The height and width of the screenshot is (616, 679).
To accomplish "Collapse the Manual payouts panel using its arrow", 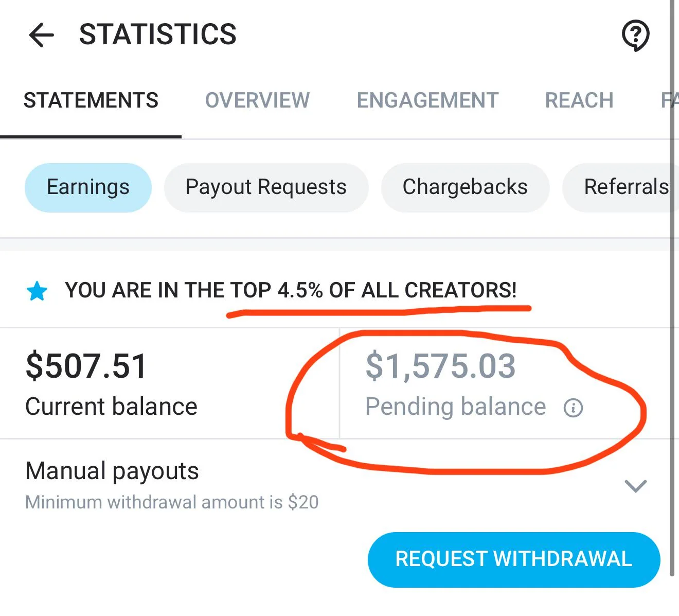I will point(636,487).
